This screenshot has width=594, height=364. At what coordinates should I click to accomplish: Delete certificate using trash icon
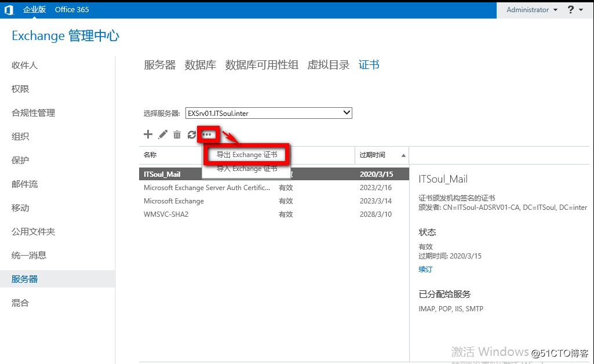click(x=177, y=134)
